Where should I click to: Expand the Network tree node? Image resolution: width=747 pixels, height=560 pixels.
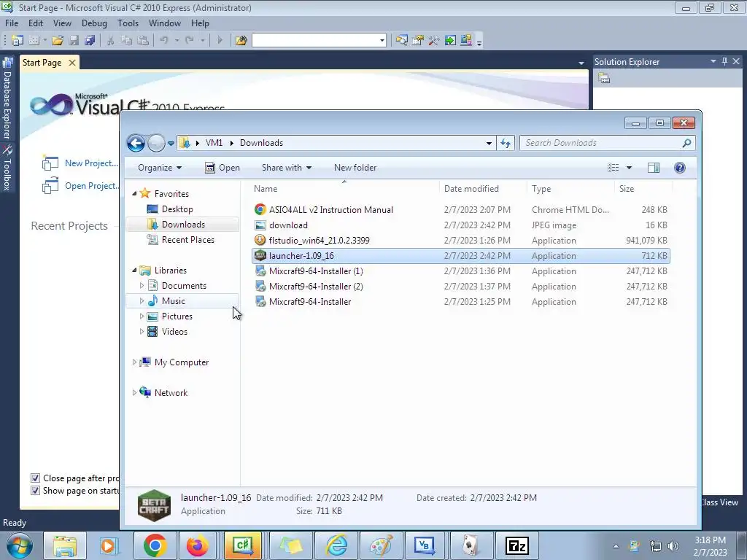[x=134, y=393]
